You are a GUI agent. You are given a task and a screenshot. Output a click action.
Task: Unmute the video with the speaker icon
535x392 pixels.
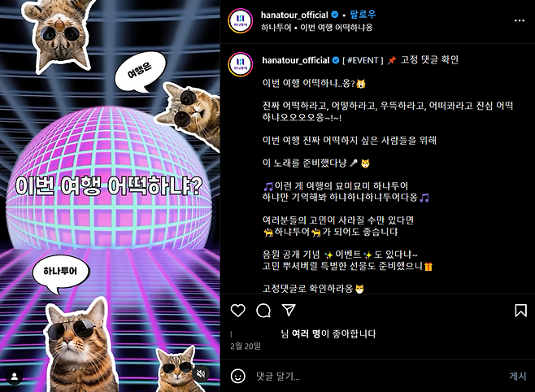201,373
